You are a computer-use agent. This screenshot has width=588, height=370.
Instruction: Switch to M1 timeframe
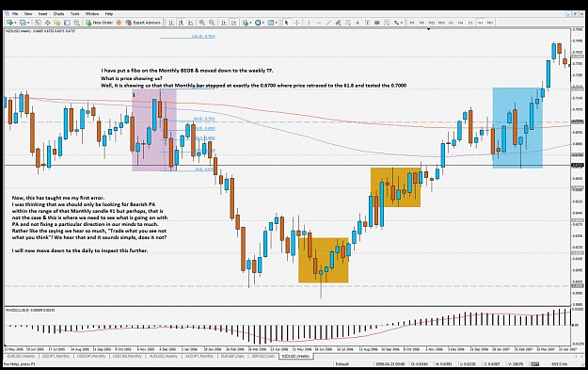point(412,23)
